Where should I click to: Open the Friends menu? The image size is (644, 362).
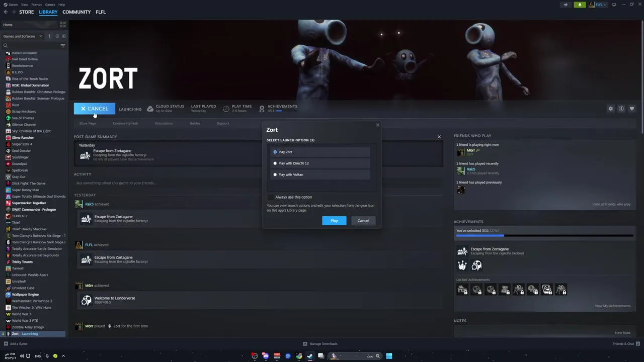click(x=37, y=5)
